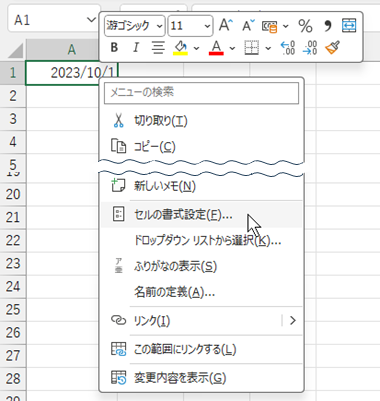Select 新しいメモ(N) menu item
Image resolution: width=380 pixels, height=401 pixels.
[x=201, y=186]
